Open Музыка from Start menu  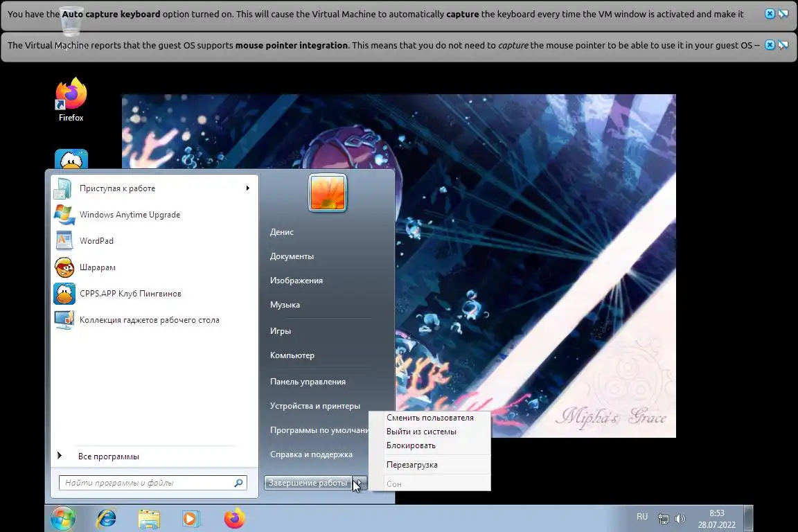click(x=285, y=304)
